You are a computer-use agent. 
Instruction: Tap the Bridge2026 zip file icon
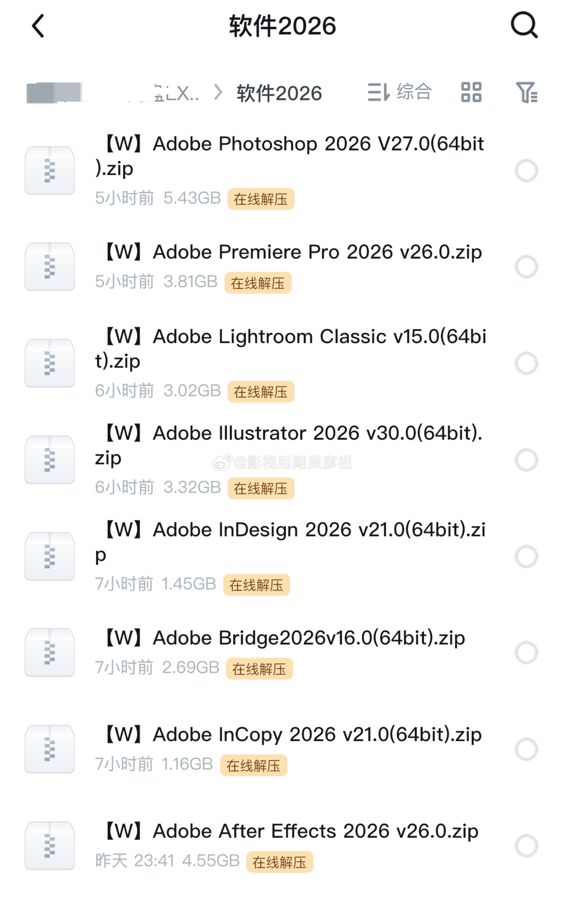49,653
